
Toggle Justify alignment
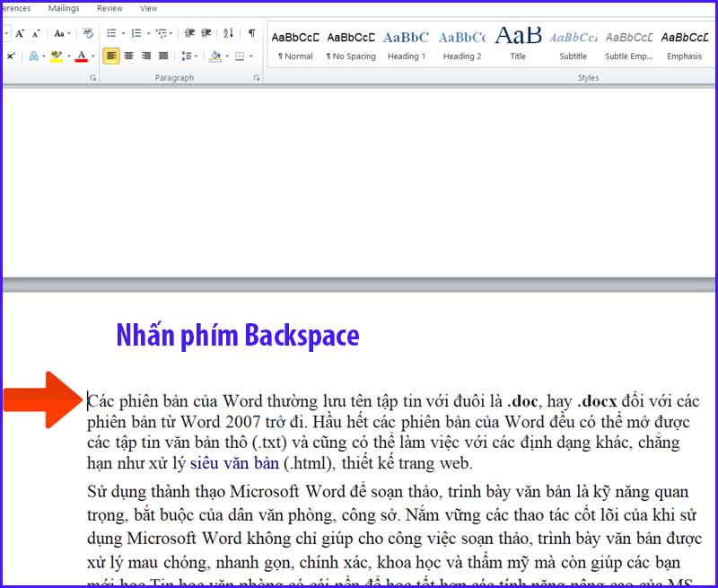point(163,56)
